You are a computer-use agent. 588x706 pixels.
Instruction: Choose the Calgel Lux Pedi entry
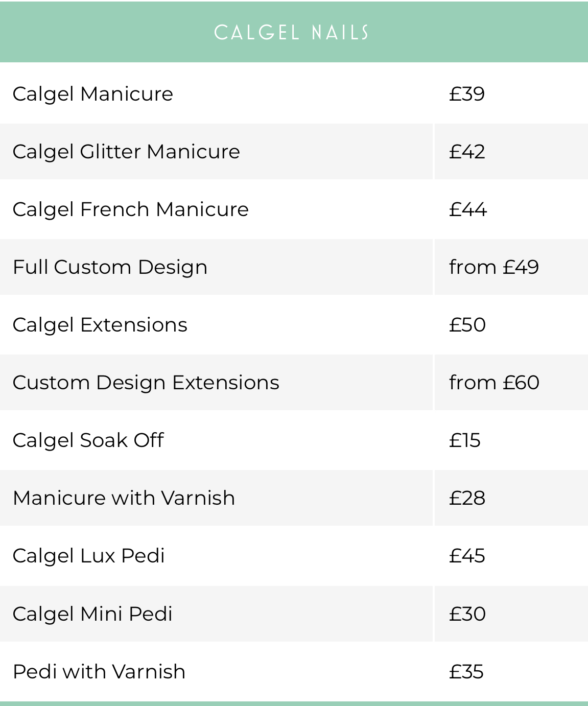coord(88,555)
